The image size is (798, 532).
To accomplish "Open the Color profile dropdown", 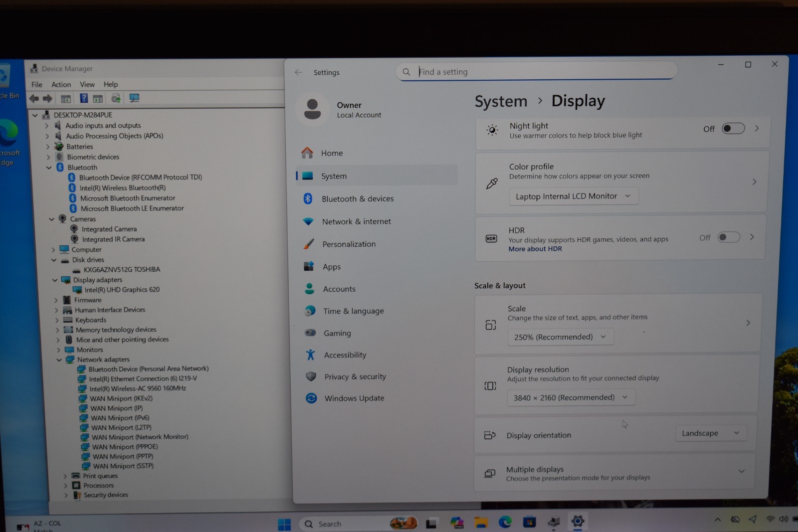I will tap(574, 196).
